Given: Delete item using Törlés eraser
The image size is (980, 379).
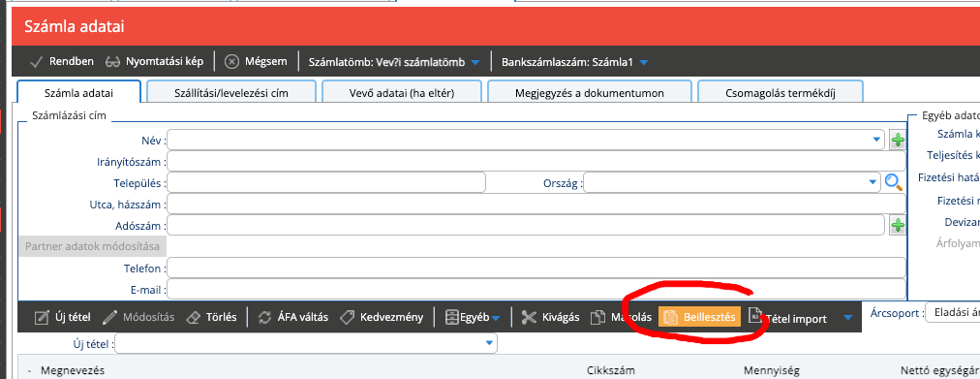Looking at the screenshot, I should tap(211, 317).
